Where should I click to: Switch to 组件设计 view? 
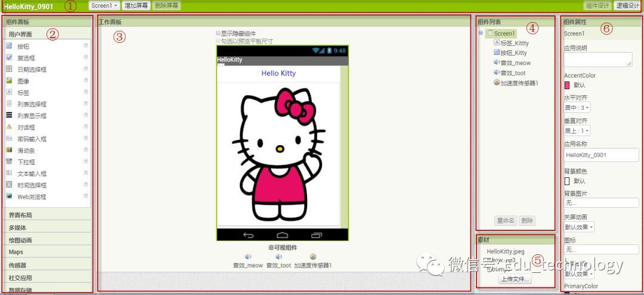[x=597, y=6]
